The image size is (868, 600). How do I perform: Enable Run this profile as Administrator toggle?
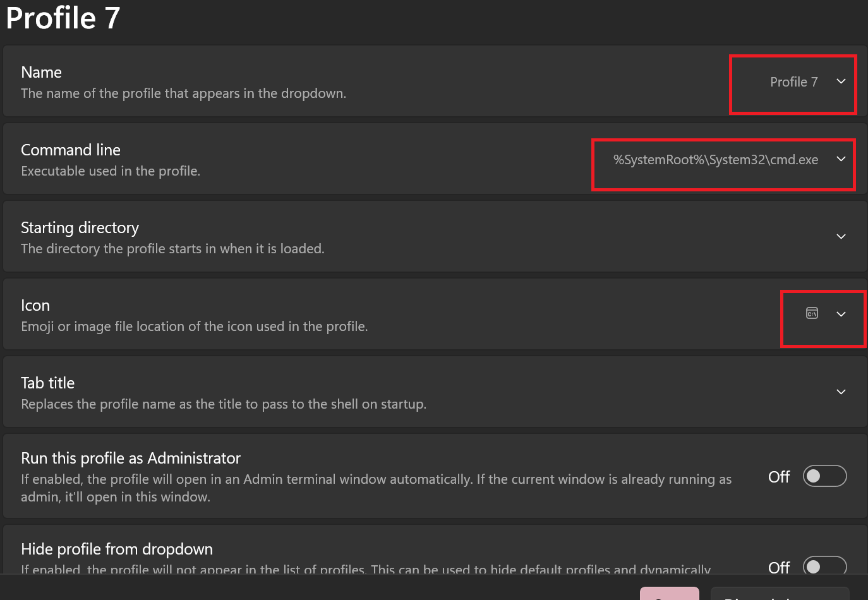pos(824,476)
